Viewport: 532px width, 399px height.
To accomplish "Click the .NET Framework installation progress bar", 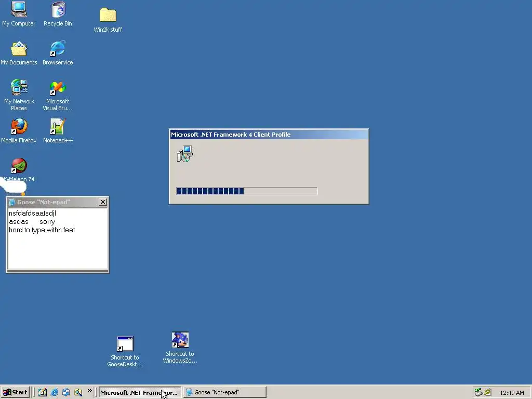I will [247, 191].
